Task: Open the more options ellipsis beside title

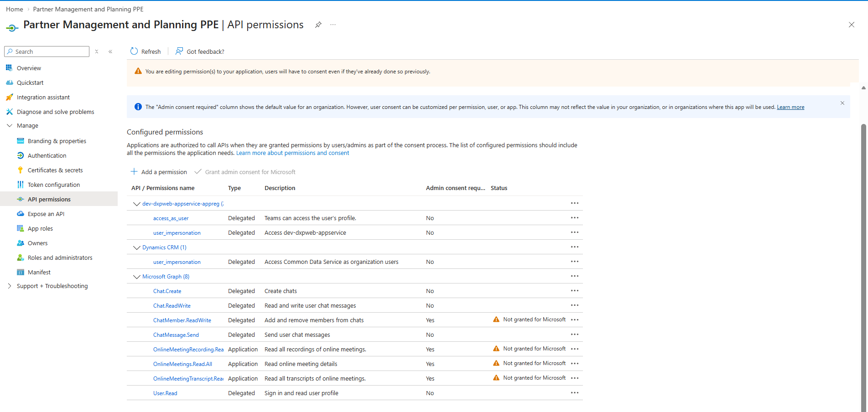Action: 333,25
